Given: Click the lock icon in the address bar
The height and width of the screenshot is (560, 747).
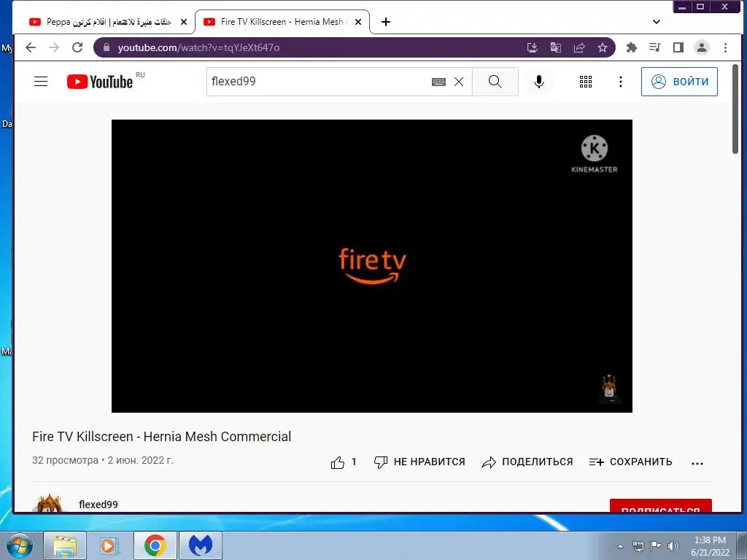Looking at the screenshot, I should click(x=107, y=47).
